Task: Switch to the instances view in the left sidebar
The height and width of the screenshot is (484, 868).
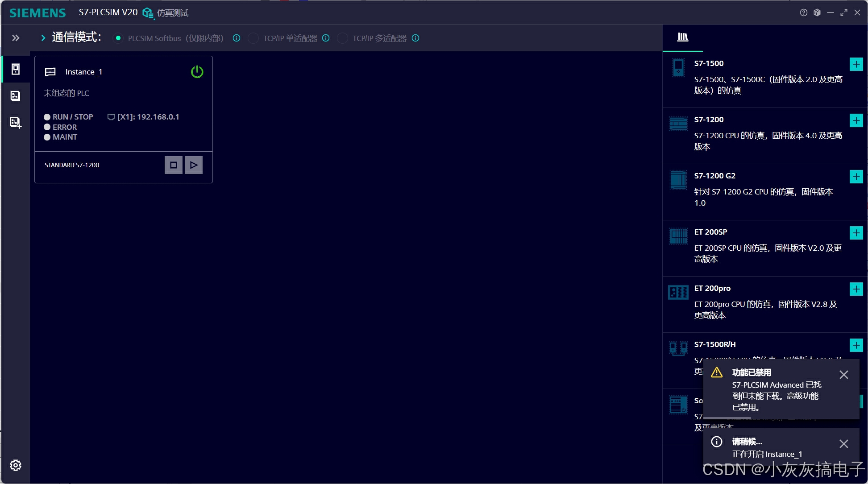Action: point(16,69)
